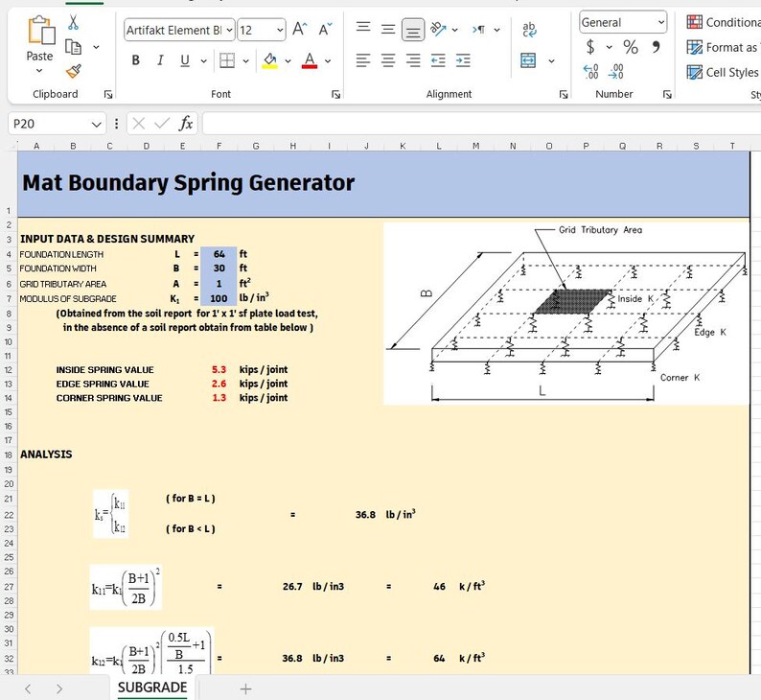Select row 12 header
The height and width of the screenshot is (700, 761).
coord(9,370)
